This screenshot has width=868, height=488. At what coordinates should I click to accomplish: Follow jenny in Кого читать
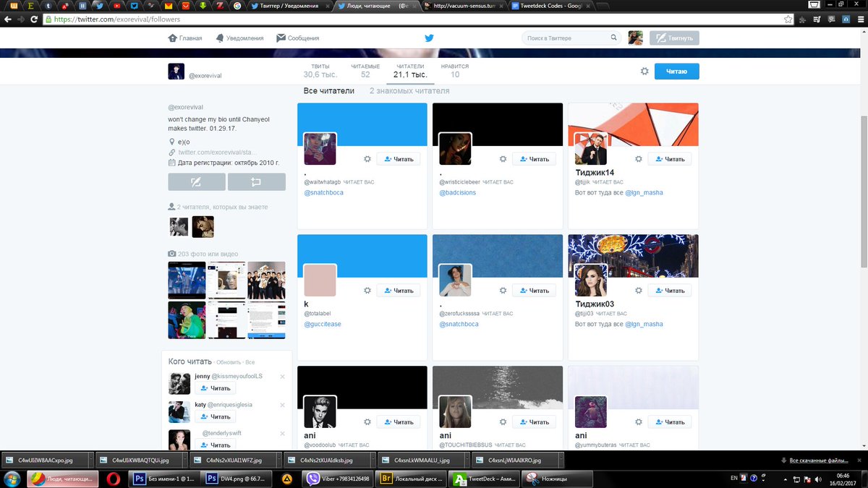(x=216, y=388)
